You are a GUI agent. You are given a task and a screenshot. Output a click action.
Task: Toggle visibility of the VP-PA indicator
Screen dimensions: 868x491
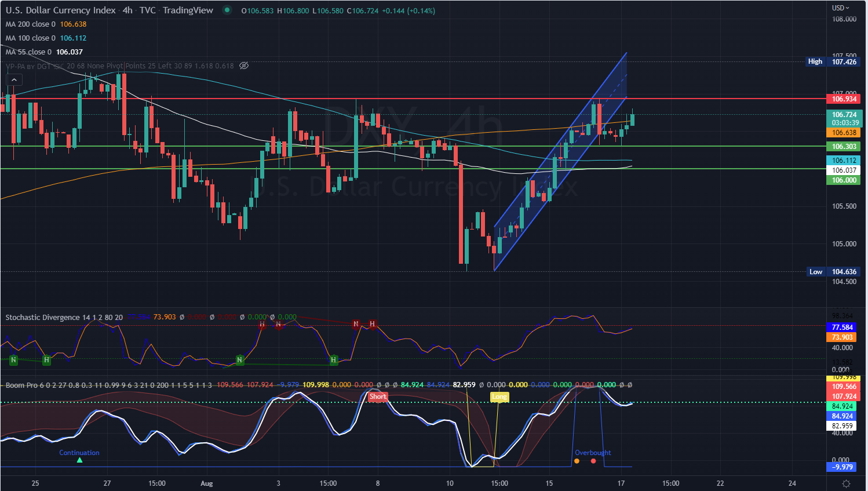[244, 65]
